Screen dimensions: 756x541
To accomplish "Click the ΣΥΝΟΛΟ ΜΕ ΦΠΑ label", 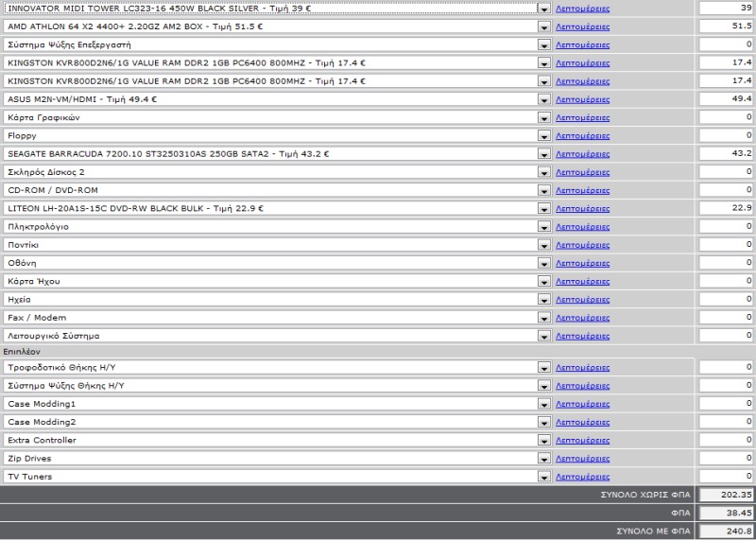I will 653,532.
